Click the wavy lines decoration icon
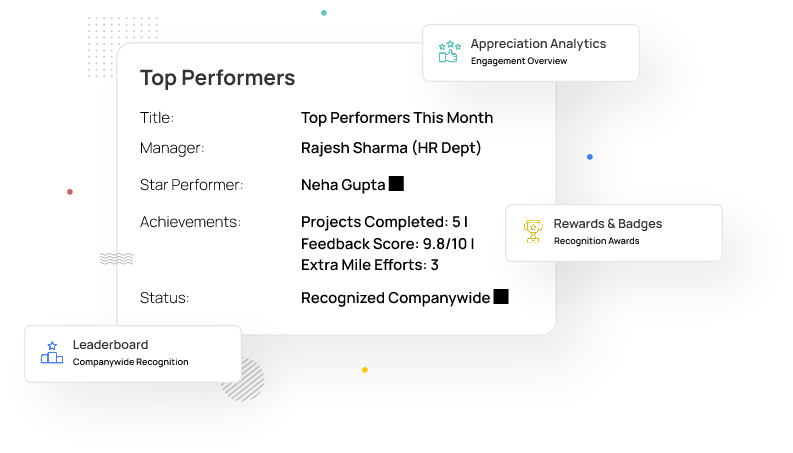This screenshot has width=793, height=453. tap(116, 259)
